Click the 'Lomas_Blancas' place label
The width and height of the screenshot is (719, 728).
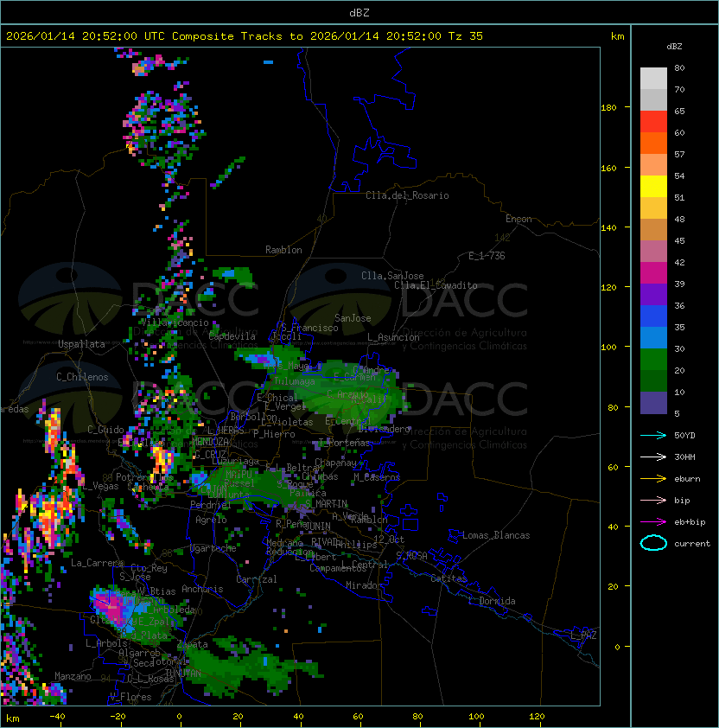point(496,535)
